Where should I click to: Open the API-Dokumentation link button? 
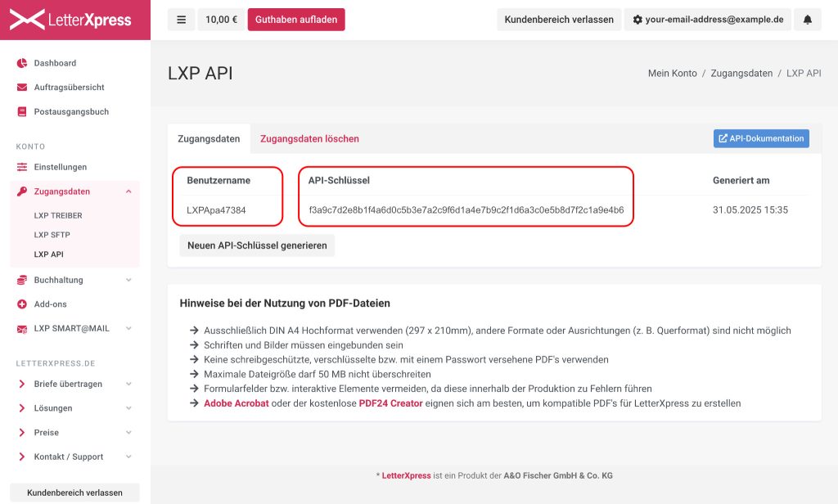(x=761, y=138)
